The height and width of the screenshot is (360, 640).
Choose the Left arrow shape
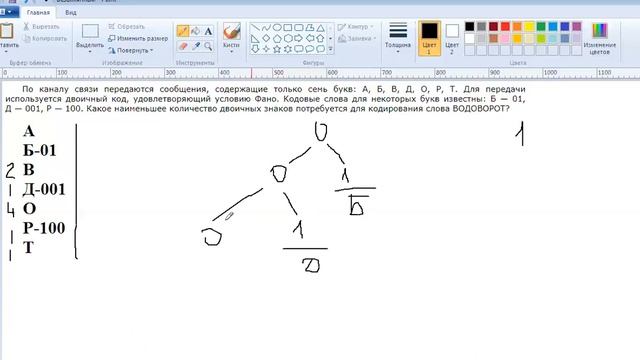(x=310, y=38)
